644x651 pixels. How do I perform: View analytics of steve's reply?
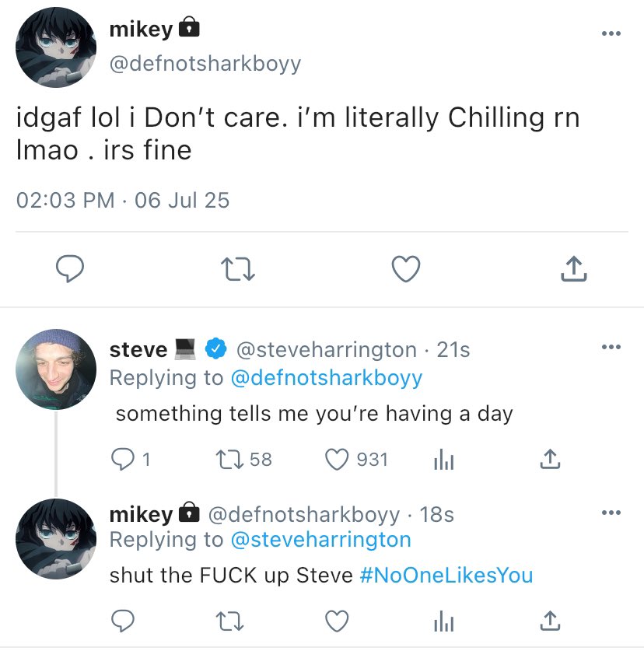(443, 460)
